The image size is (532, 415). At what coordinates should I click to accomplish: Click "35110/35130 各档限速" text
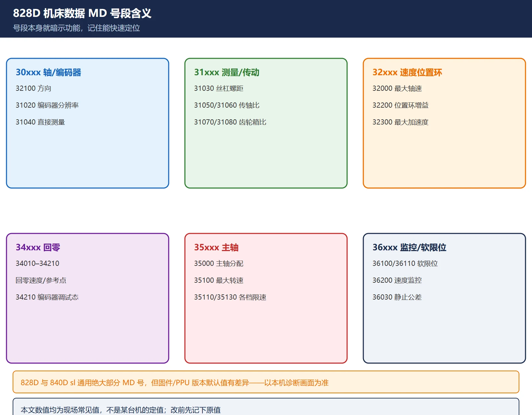pyautogui.click(x=230, y=297)
